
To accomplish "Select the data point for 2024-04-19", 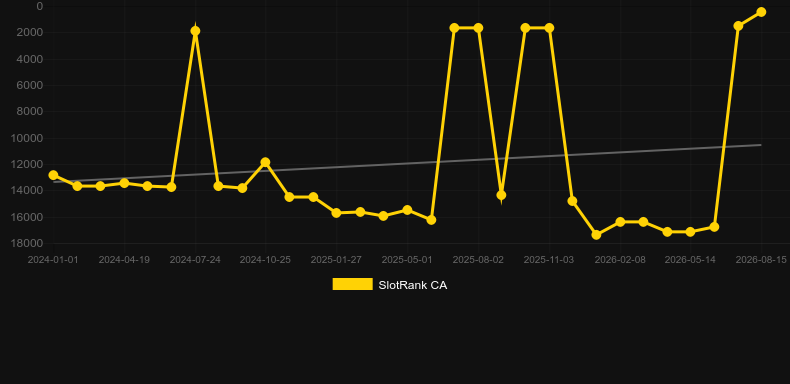I will coord(124,183).
